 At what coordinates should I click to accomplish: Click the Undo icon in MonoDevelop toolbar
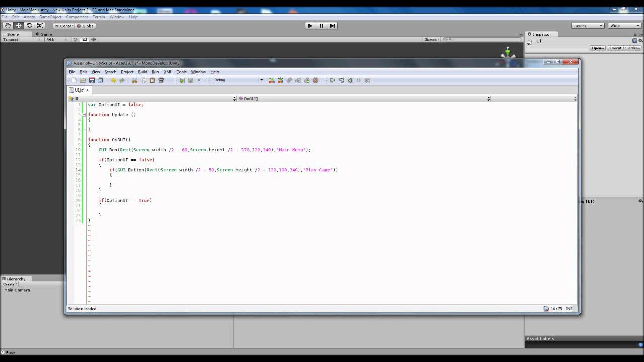tap(114, 80)
